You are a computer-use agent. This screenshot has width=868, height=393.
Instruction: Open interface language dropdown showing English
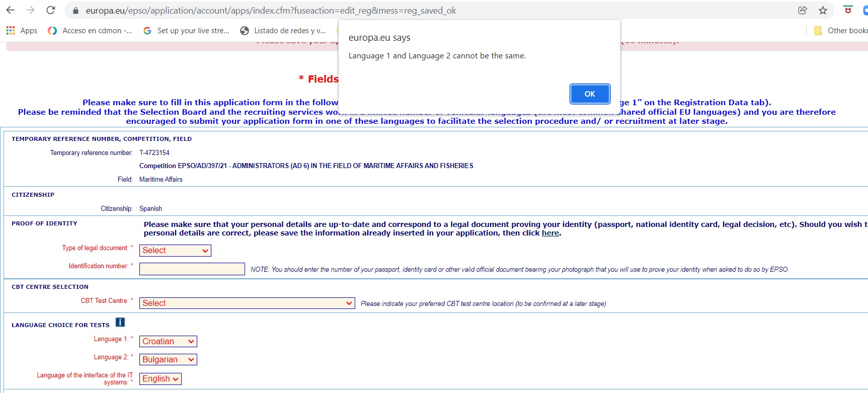click(x=160, y=379)
